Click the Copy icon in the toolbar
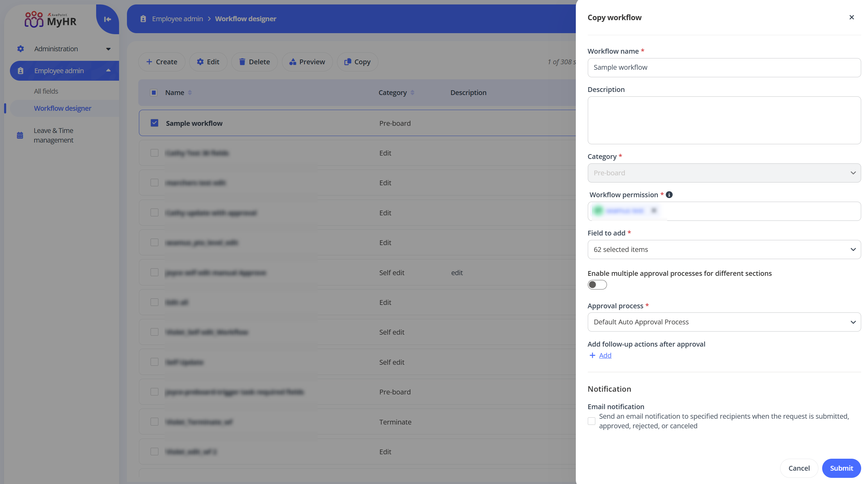Viewport: 868px width, 484px height. click(x=348, y=62)
